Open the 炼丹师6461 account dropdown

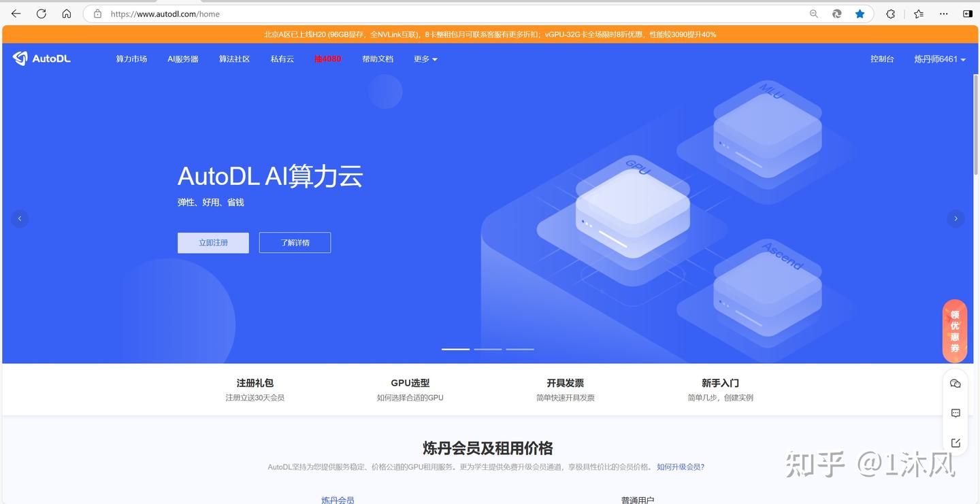[939, 58]
